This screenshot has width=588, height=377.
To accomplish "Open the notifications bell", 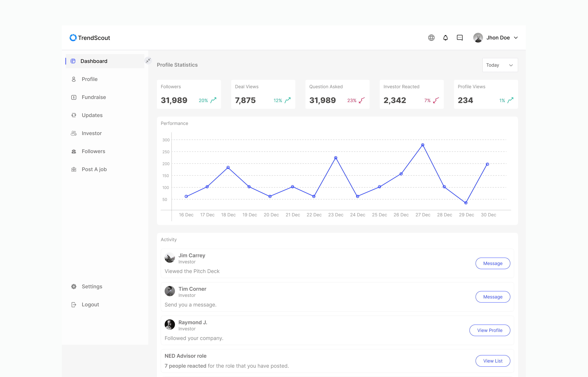I will point(445,38).
